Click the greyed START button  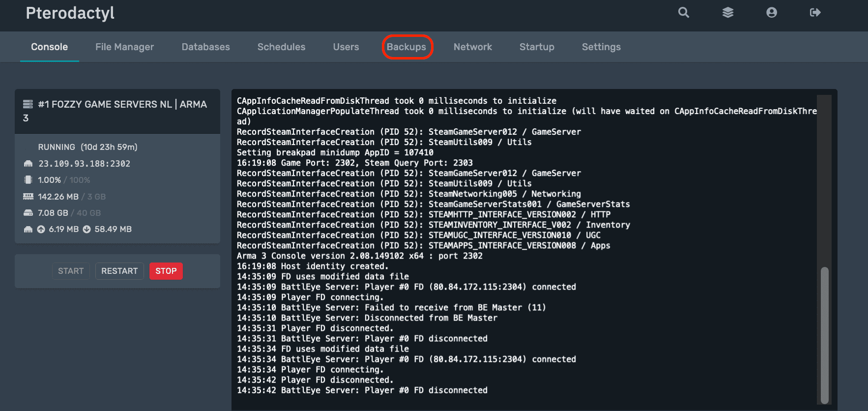(71, 271)
